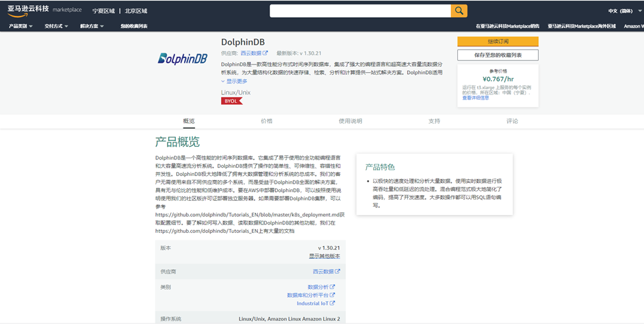The height and width of the screenshot is (324, 644).
Task: Select the 评论 tab
Action: (x=512, y=121)
